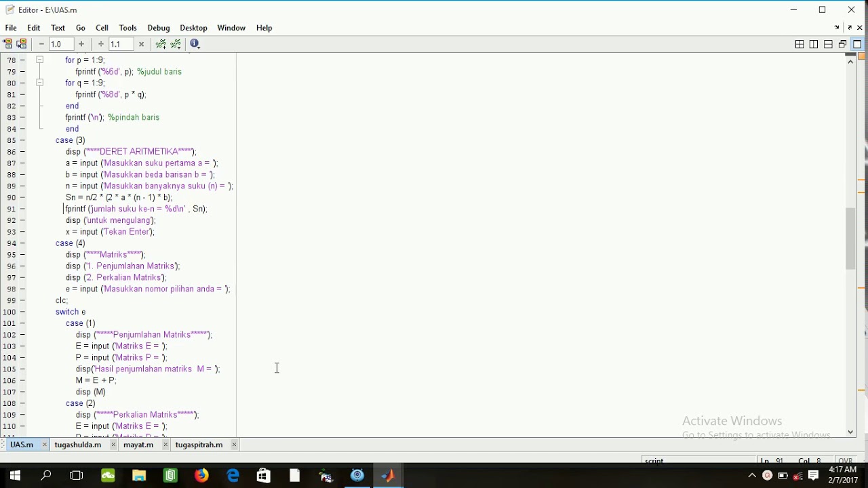The height and width of the screenshot is (488, 868).
Task: Click the divide value button
Action: pos(101,44)
